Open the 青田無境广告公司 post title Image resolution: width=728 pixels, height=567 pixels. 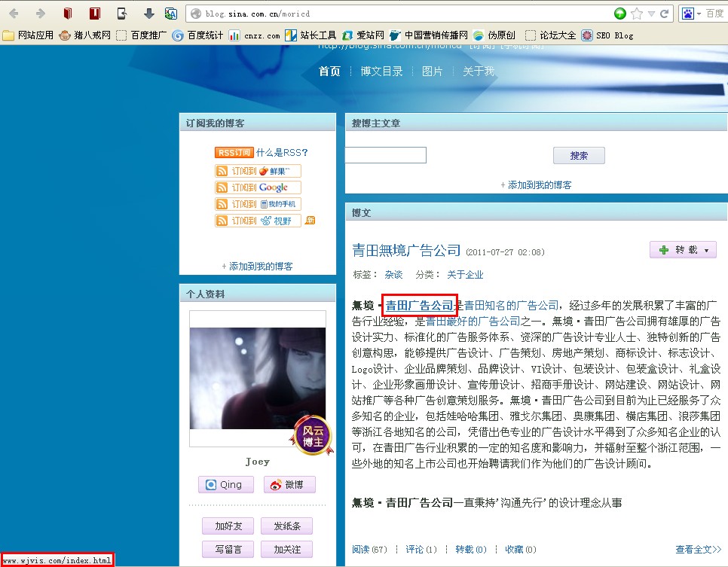coord(406,250)
